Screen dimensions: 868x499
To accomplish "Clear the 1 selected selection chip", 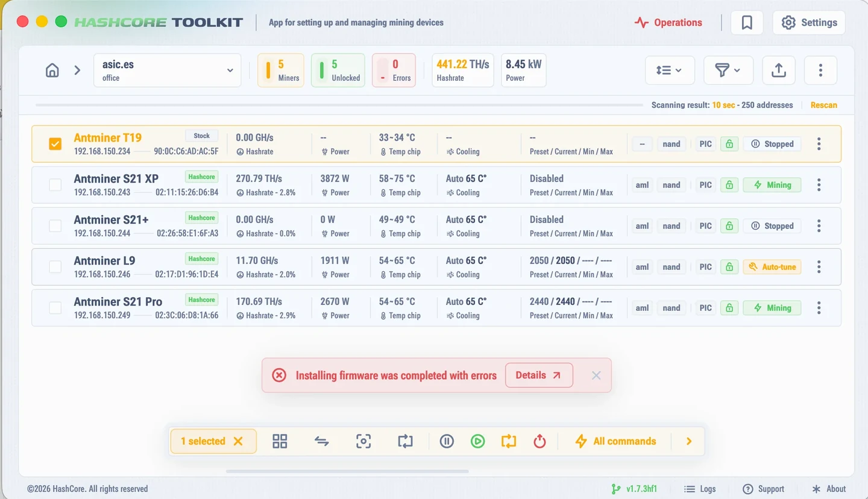I will tap(238, 441).
